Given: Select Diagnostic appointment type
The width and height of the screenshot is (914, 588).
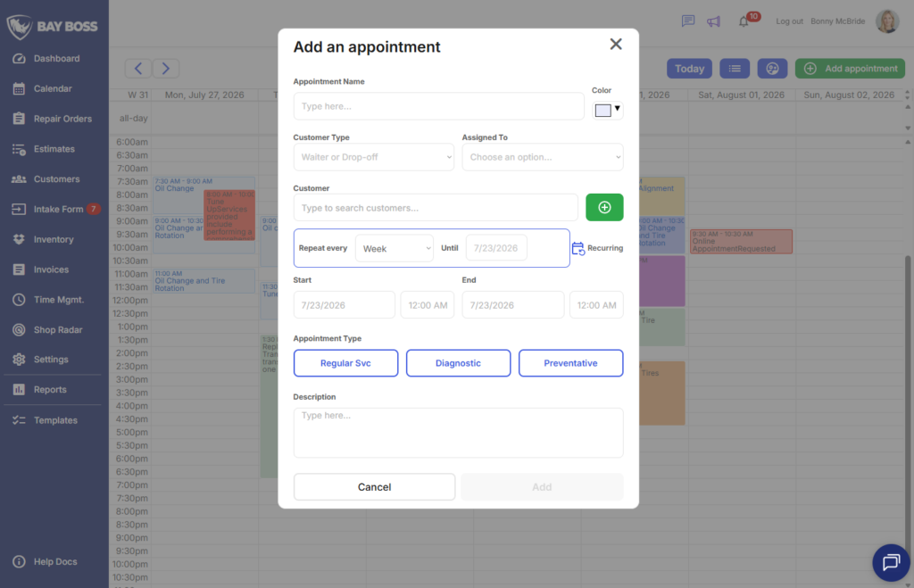Looking at the screenshot, I should (x=458, y=363).
